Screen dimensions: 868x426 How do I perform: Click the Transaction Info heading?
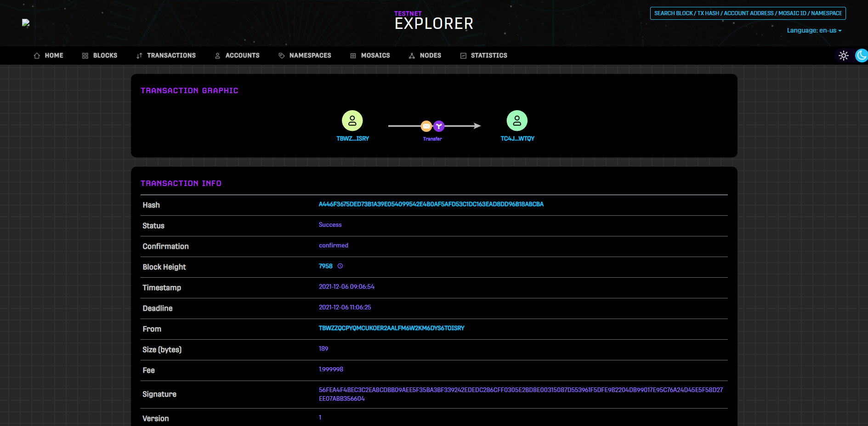click(181, 184)
